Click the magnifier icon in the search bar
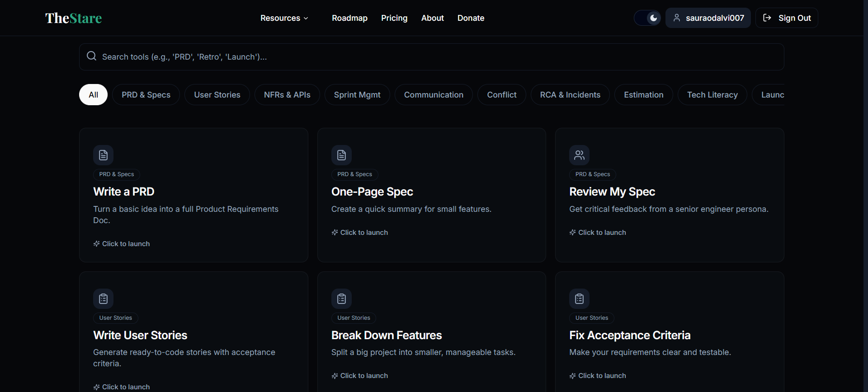Viewport: 868px width, 392px height. click(x=92, y=56)
